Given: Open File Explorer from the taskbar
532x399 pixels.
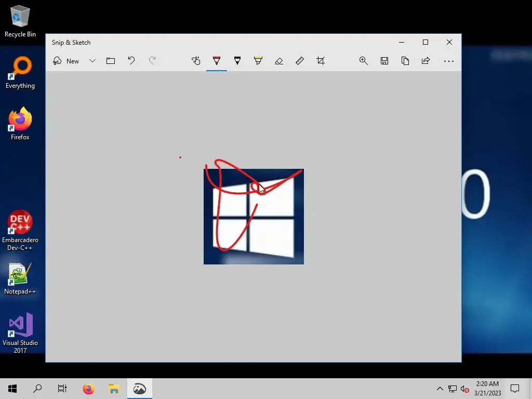Looking at the screenshot, I should (x=114, y=389).
